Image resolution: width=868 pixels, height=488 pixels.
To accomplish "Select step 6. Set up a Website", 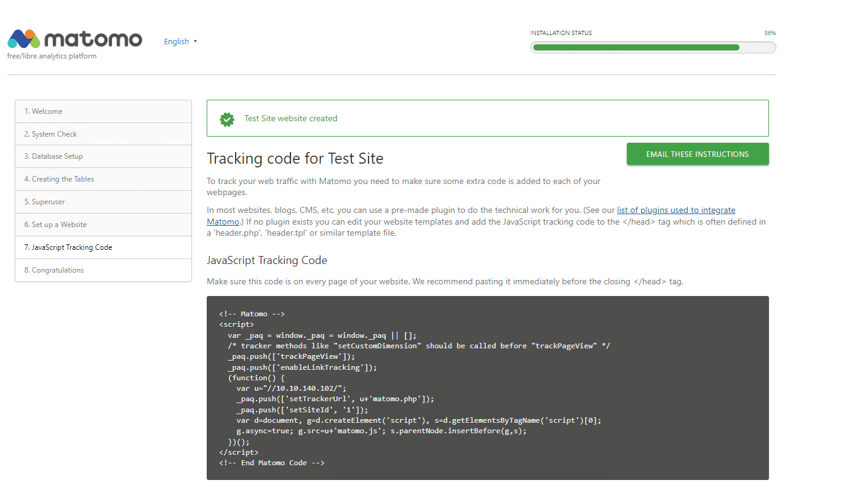I will pos(103,225).
